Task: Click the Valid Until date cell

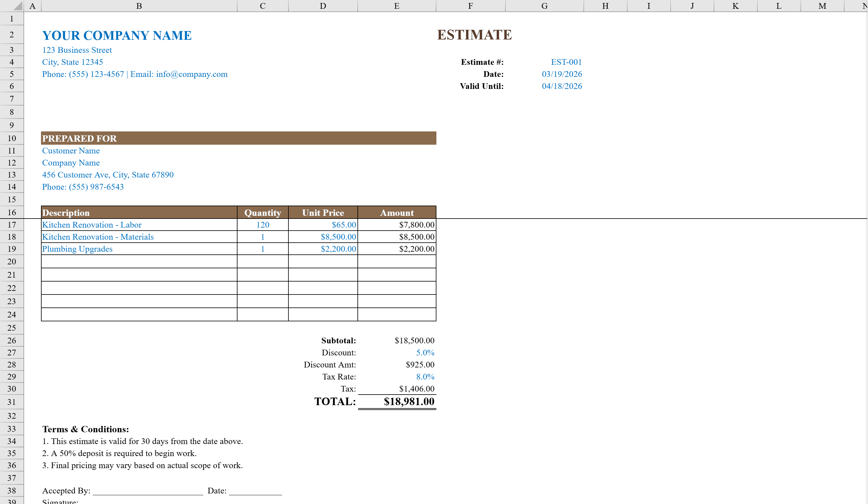Action: [561, 86]
